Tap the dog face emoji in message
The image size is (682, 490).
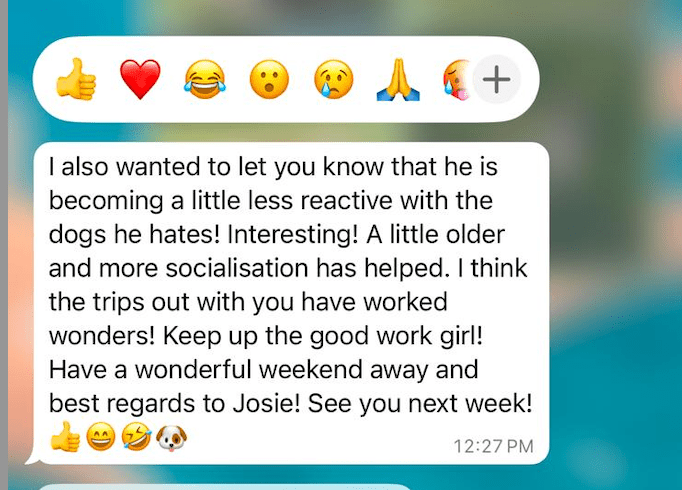(x=171, y=437)
